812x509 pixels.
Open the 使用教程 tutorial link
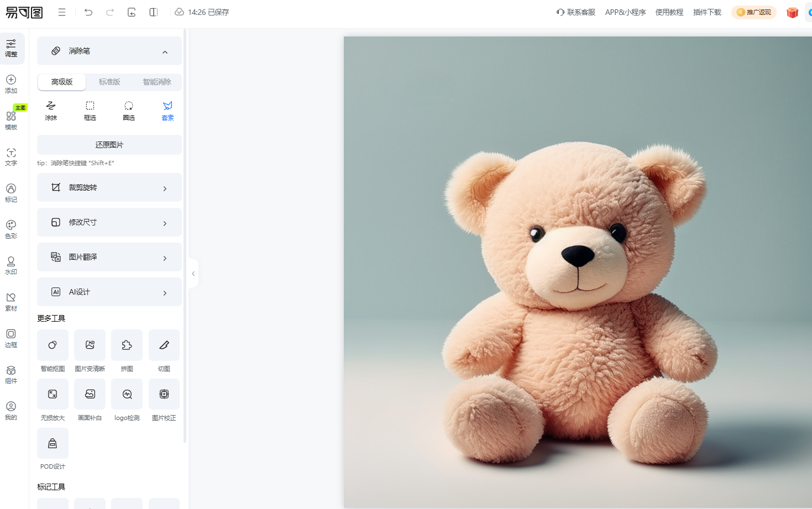[x=669, y=12]
